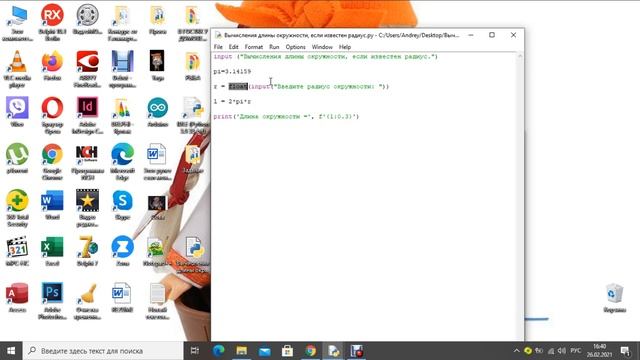The image size is (640, 360).
Task: Select the blue filmstrip program desktop icon
Action: coord(122,69)
